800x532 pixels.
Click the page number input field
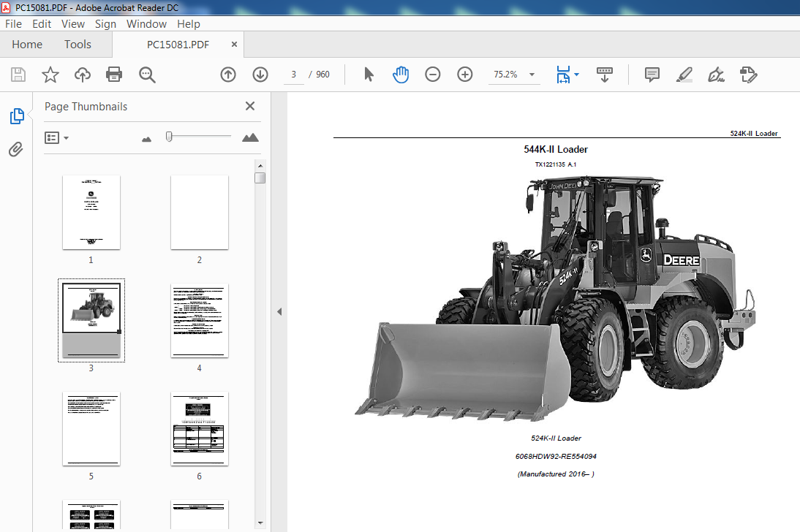point(293,75)
